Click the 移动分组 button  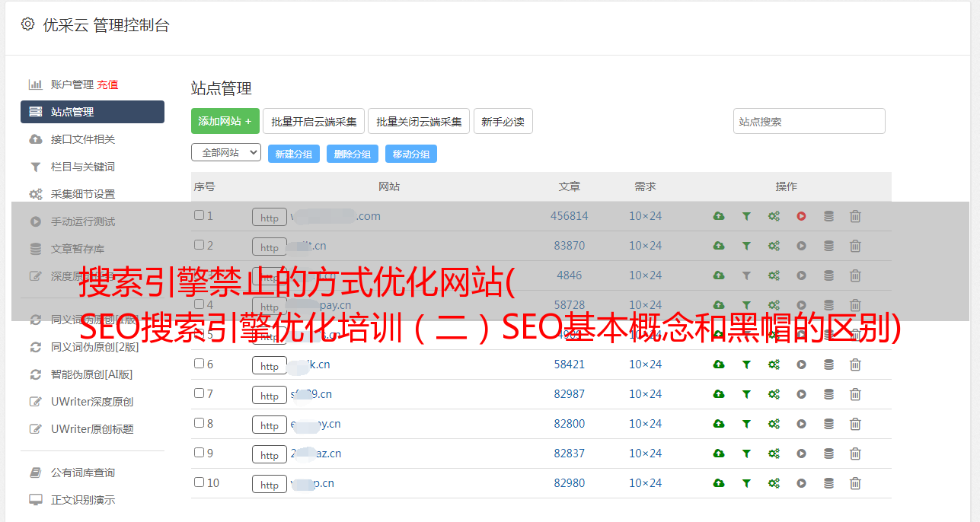(411, 154)
